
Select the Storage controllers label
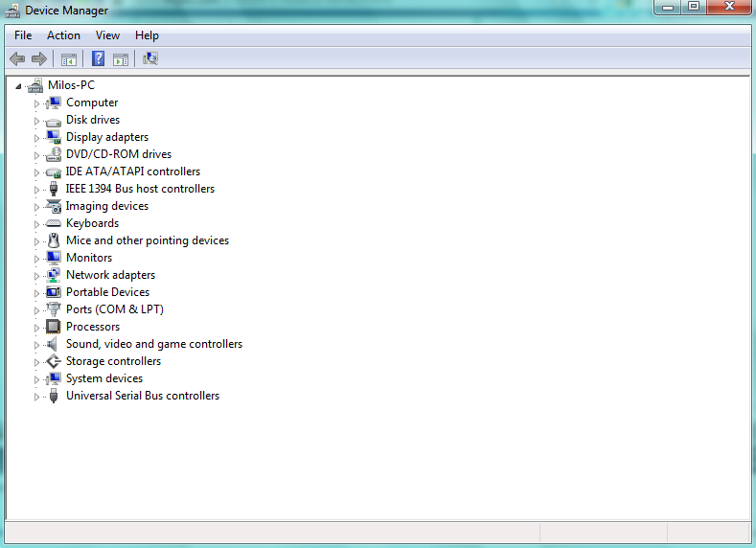(x=113, y=361)
